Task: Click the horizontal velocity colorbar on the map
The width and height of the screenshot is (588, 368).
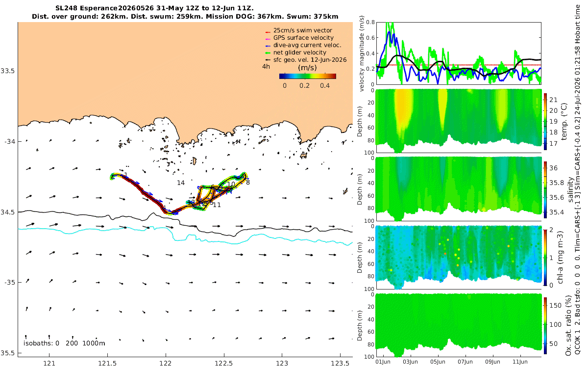Action: coord(308,76)
